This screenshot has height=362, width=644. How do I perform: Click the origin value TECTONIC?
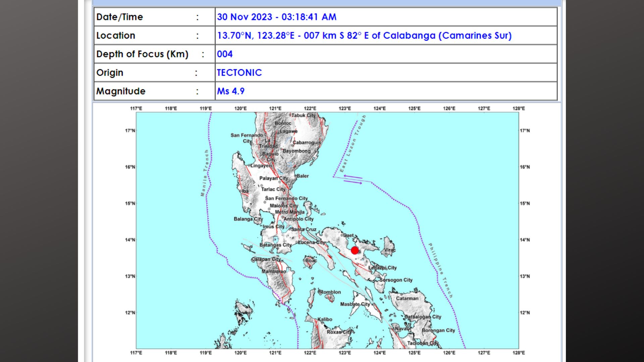click(x=239, y=73)
